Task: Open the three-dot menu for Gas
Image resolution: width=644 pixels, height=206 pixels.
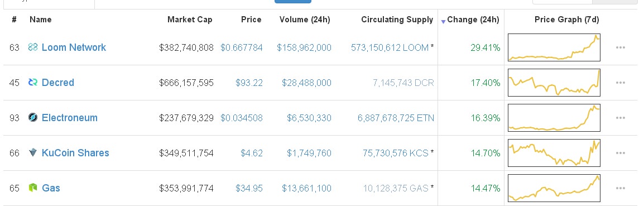Action: pos(620,188)
